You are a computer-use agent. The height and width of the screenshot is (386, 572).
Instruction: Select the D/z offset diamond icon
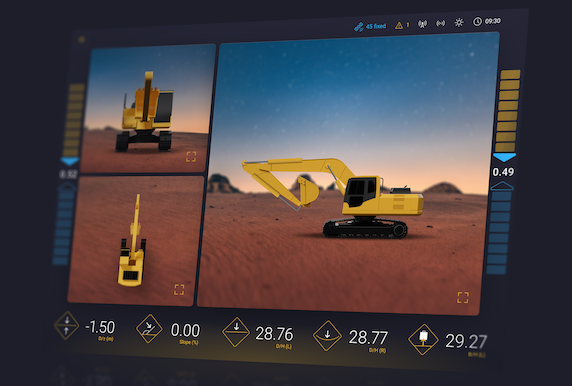[x=66, y=325]
